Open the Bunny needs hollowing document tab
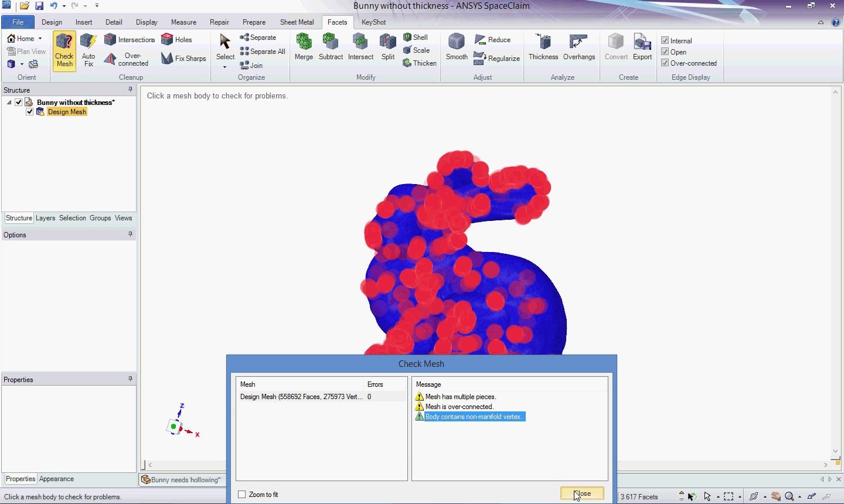 [181, 479]
